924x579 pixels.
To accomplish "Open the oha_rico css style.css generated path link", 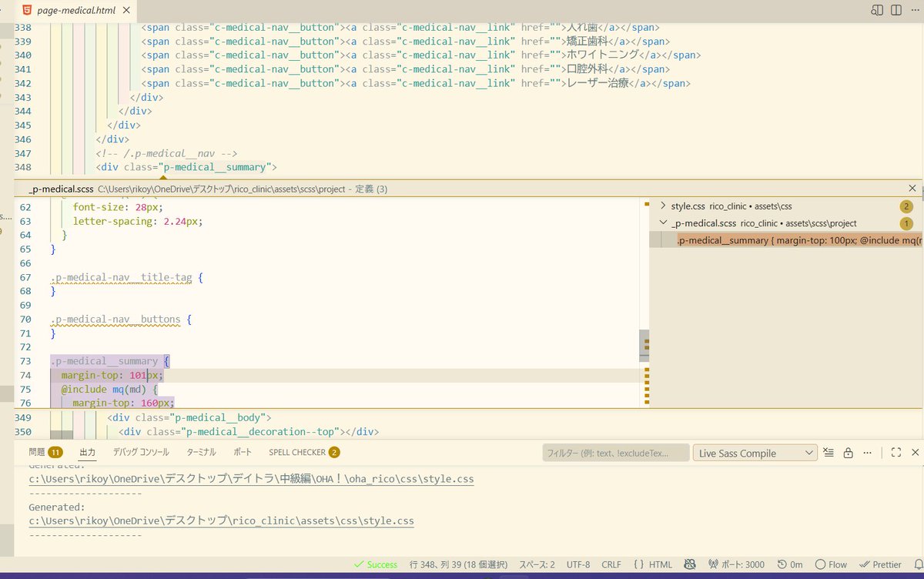I will 251,479.
